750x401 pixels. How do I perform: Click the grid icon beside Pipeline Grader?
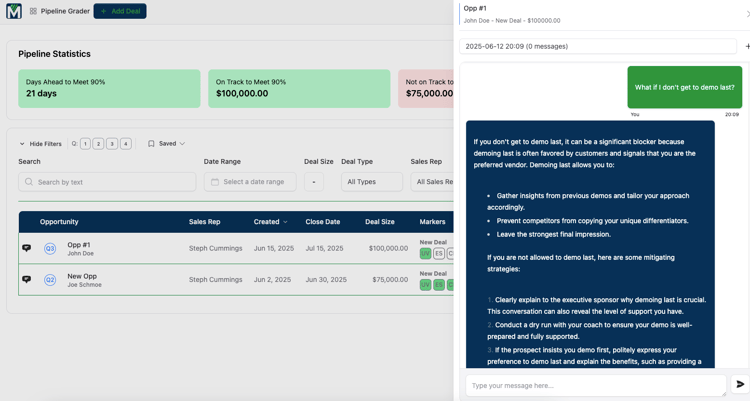(33, 11)
